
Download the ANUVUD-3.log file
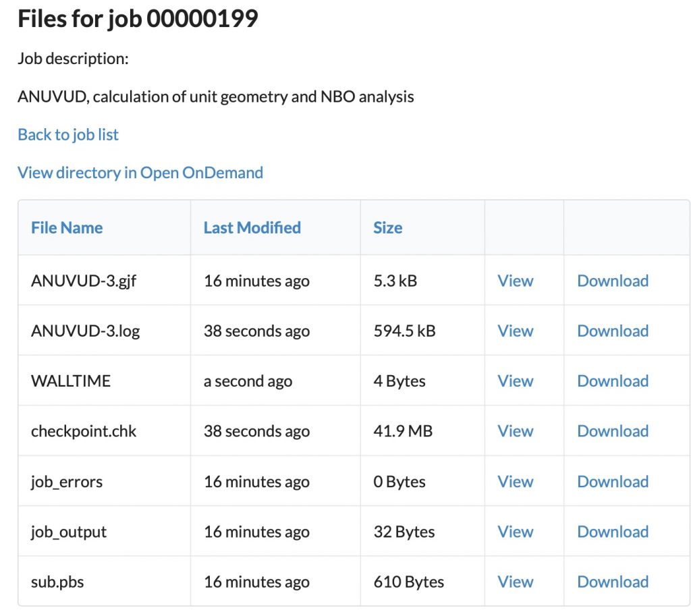click(x=612, y=331)
